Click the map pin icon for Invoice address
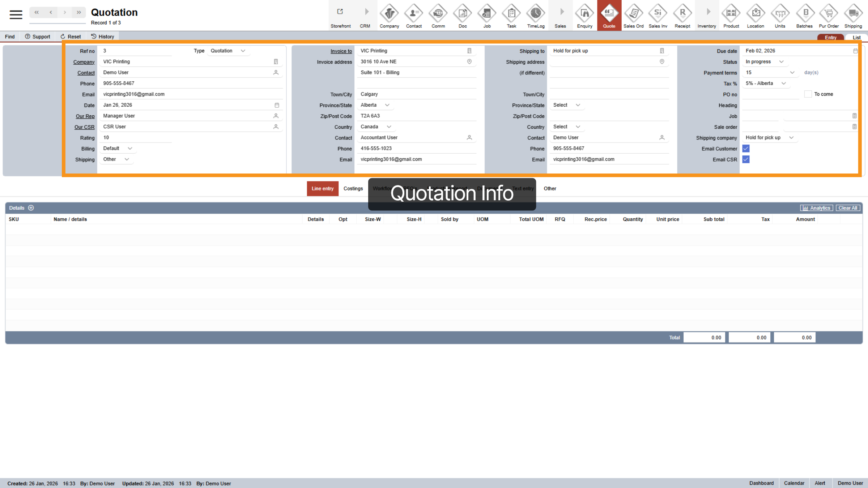This screenshot has width=868, height=488. coord(469,62)
